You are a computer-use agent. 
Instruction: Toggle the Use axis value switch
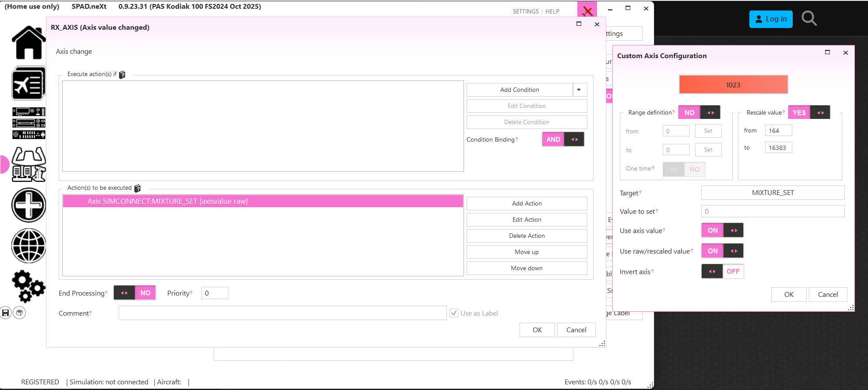pos(722,230)
